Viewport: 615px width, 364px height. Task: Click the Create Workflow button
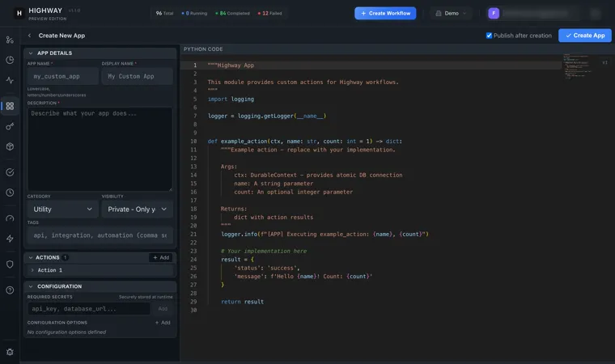(x=385, y=13)
